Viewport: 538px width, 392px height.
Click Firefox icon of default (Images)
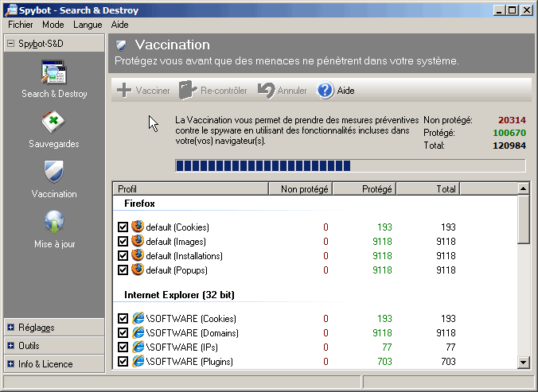click(138, 241)
